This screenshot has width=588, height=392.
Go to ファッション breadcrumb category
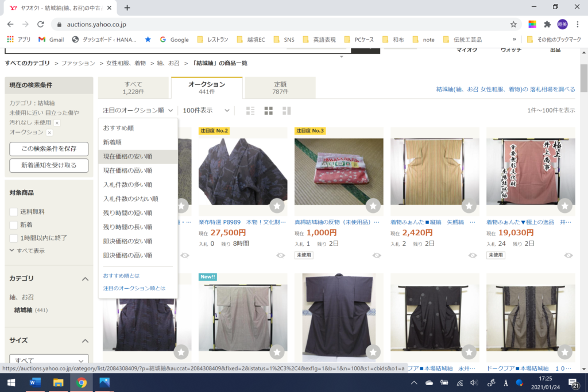click(78, 63)
